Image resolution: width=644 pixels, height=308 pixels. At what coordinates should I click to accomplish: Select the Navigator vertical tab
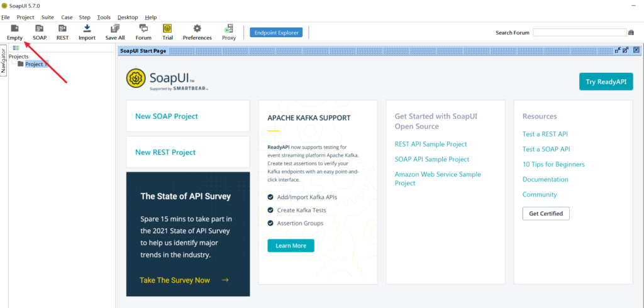click(3, 61)
